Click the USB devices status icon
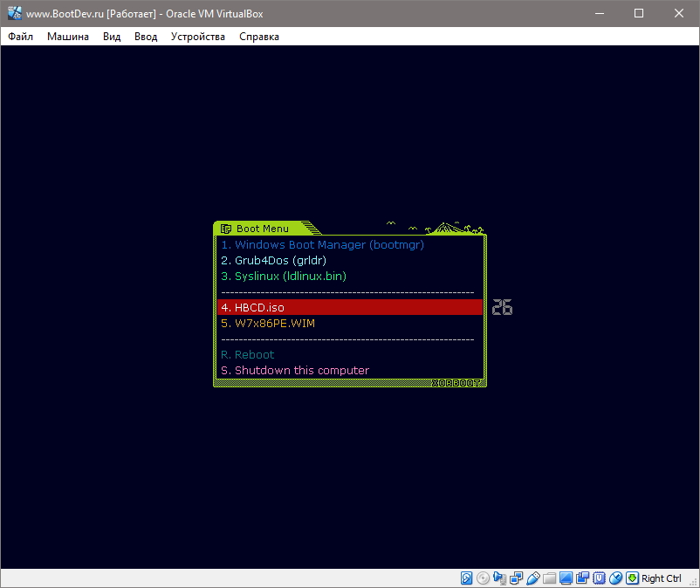 pos(533,578)
